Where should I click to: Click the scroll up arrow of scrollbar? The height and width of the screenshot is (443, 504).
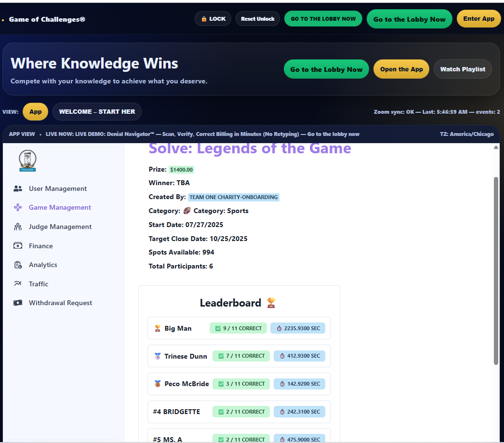tap(496, 148)
